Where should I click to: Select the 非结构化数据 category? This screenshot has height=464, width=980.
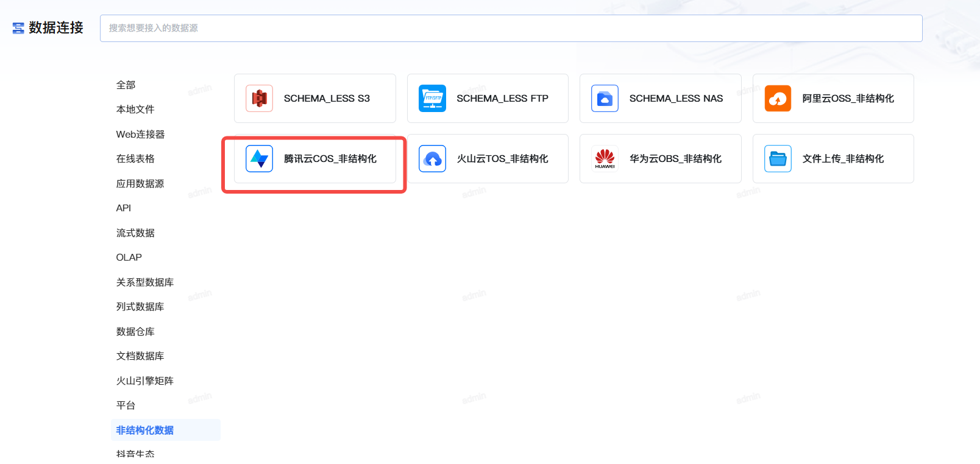coord(166,430)
